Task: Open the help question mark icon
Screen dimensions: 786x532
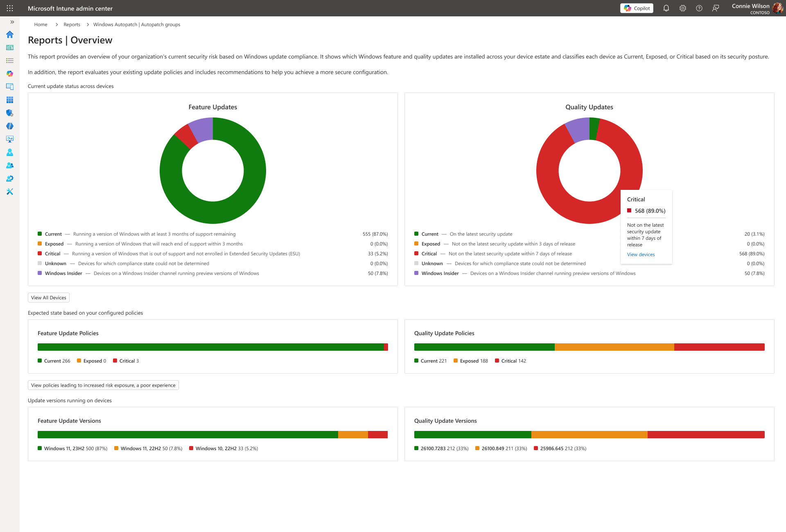Action: [699, 8]
